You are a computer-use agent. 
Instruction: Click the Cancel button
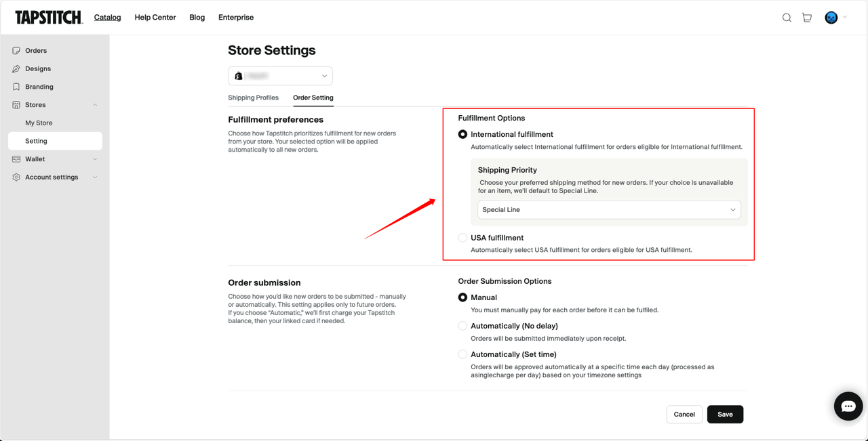click(x=684, y=414)
